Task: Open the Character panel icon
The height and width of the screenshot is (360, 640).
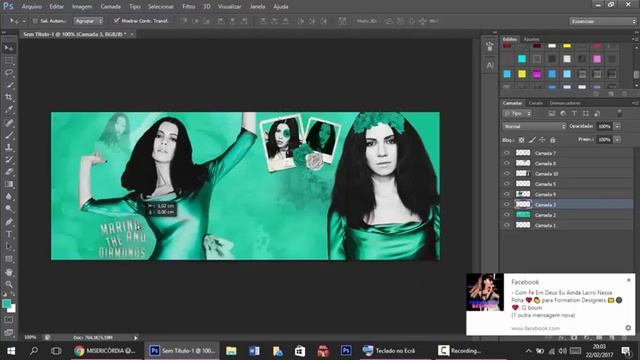Action: pyautogui.click(x=490, y=65)
